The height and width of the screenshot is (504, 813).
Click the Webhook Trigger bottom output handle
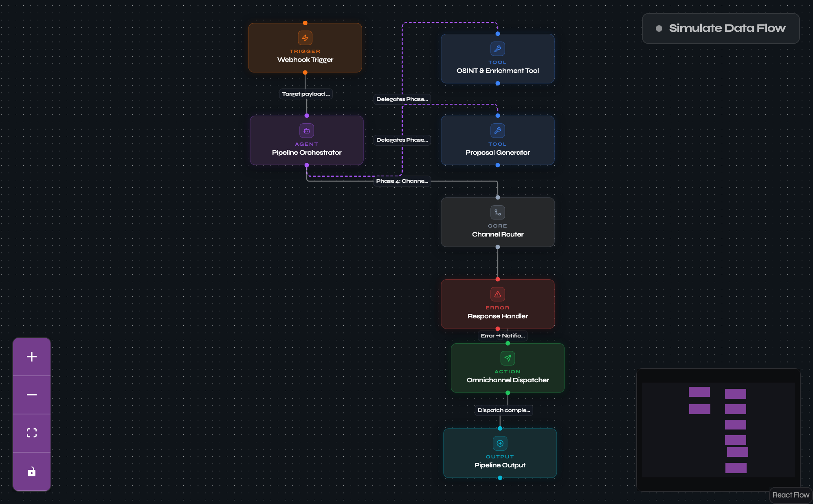click(x=305, y=72)
